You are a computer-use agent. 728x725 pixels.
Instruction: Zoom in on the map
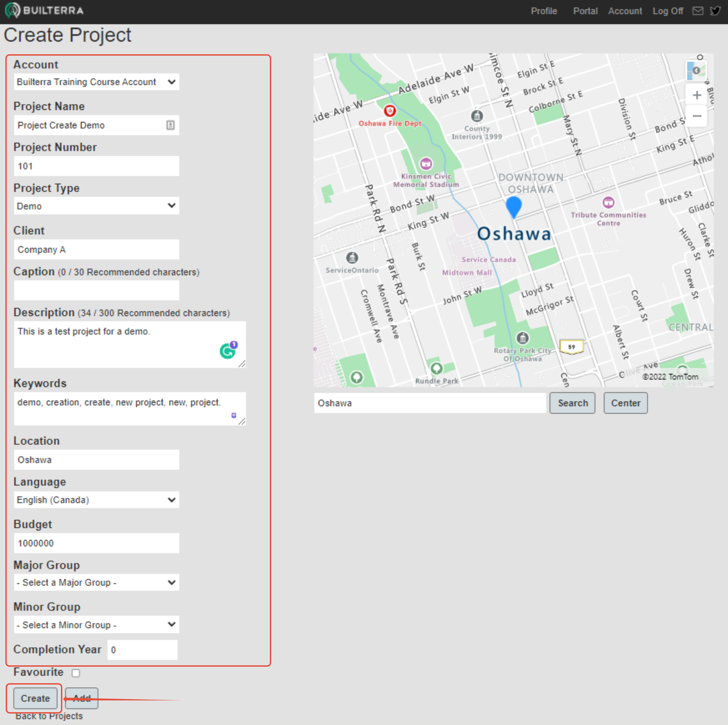pyautogui.click(x=696, y=95)
